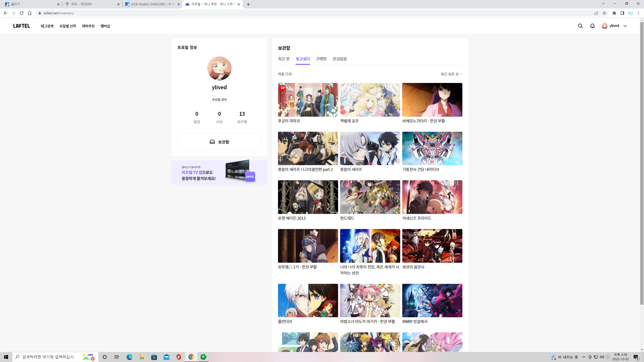
Task: Expand the ylived account dropdown
Action: [625, 26]
